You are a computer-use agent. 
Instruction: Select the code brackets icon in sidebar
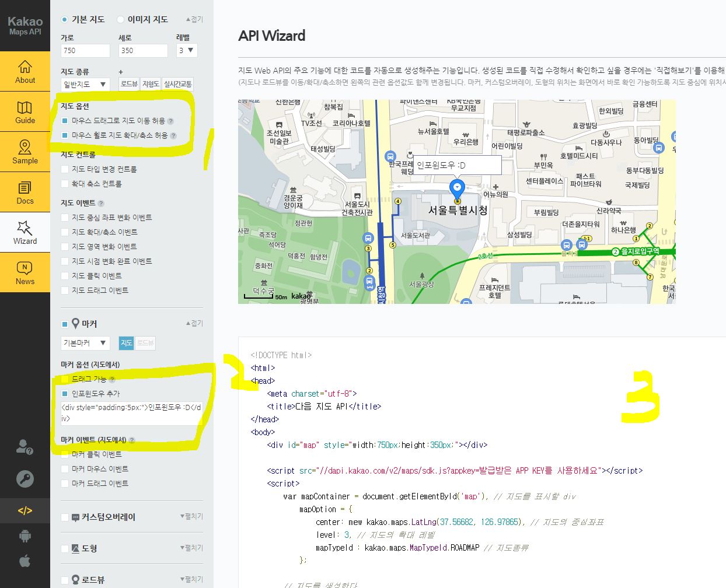pyautogui.click(x=25, y=511)
